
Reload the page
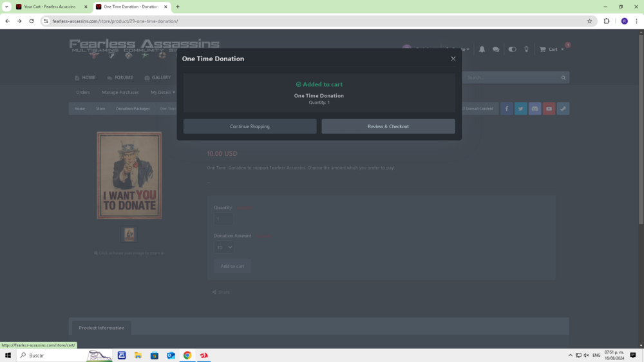31,21
